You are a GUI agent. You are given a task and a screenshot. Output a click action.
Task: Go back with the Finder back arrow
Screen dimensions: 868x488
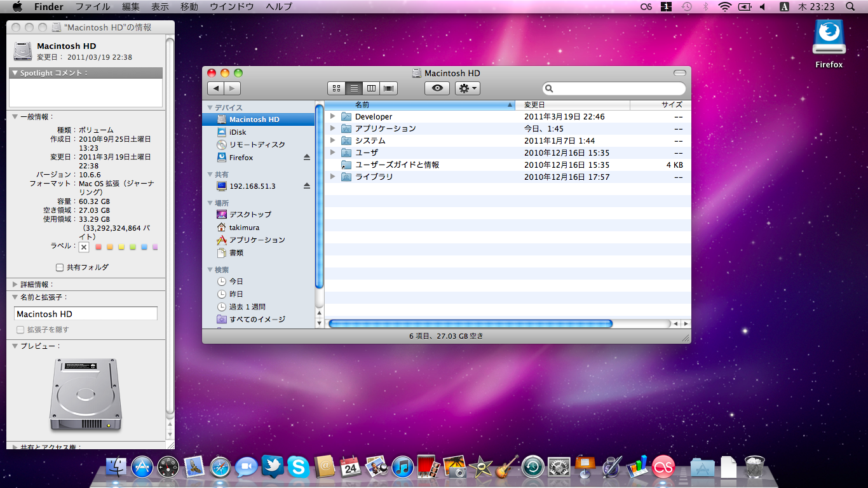click(x=216, y=88)
